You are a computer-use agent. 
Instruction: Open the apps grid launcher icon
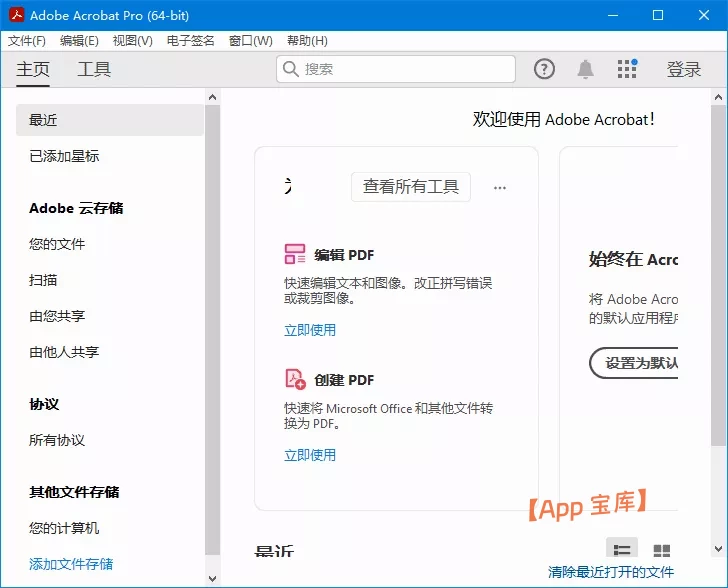(627, 69)
